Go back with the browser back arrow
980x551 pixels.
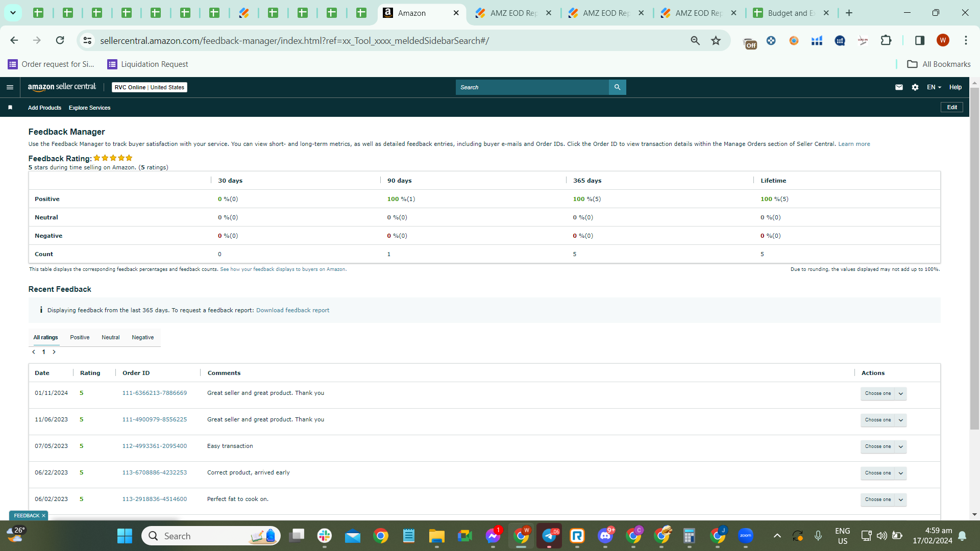pos(14,40)
